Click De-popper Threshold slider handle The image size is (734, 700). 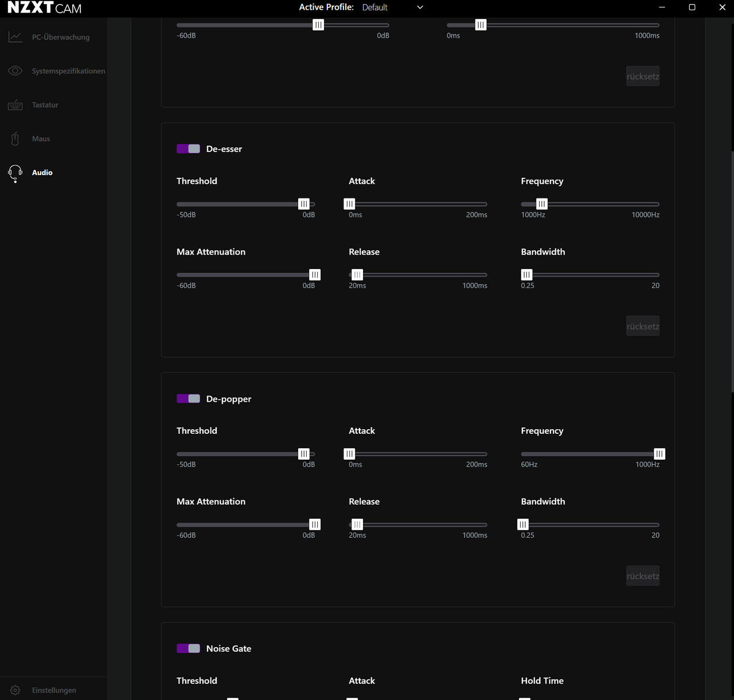[x=304, y=454]
